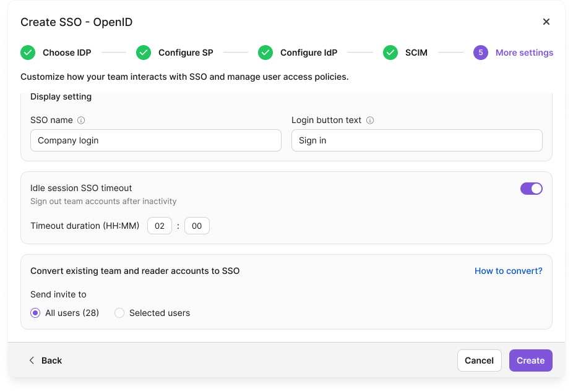Click the Idle session SSO timeout title
The height and width of the screenshot is (392, 573).
click(81, 188)
